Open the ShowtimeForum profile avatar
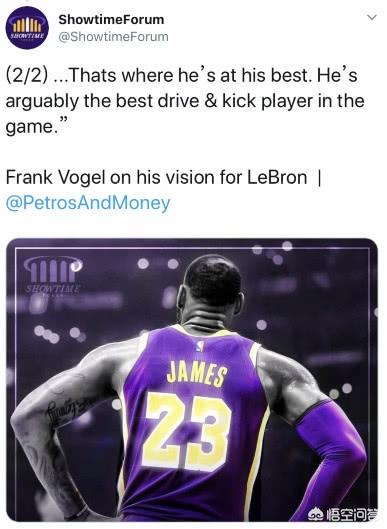The width and height of the screenshot is (387, 529). (27, 28)
